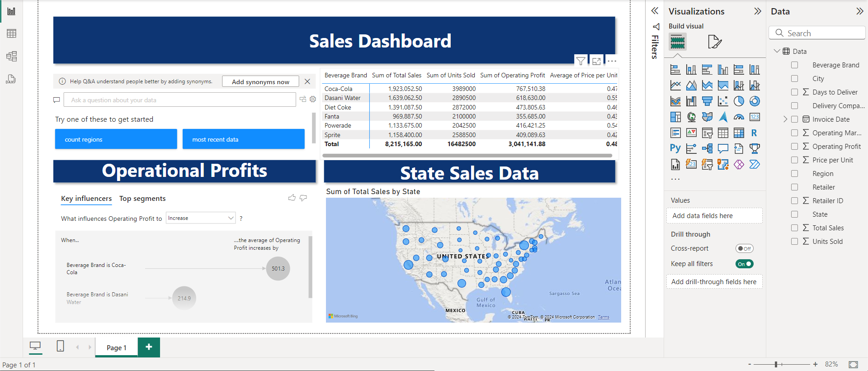This screenshot has width=868, height=371.
Task: Click the visual header filter icon
Action: click(x=581, y=61)
